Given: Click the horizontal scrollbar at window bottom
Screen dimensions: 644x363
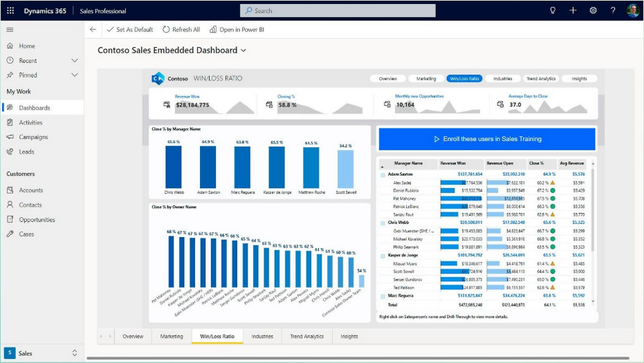Looking at the screenshot, I should pyautogui.click(x=358, y=358).
